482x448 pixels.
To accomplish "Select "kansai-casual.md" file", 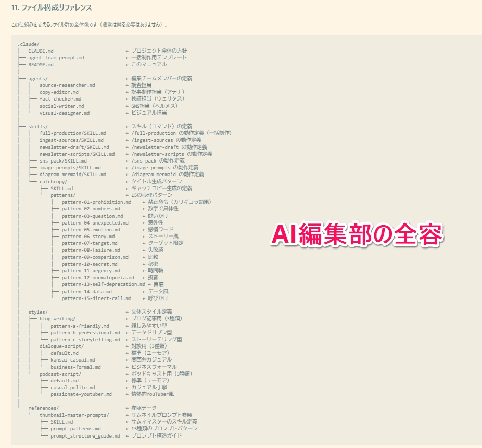I will (73, 360).
